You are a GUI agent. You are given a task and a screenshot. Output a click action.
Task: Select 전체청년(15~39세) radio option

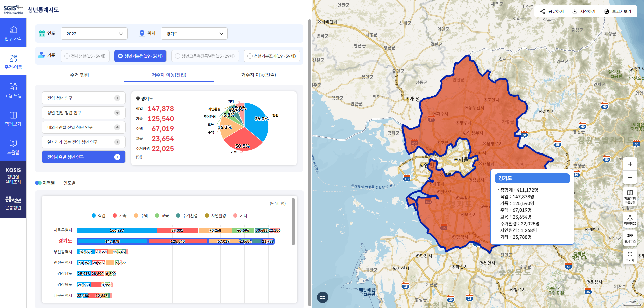point(85,56)
